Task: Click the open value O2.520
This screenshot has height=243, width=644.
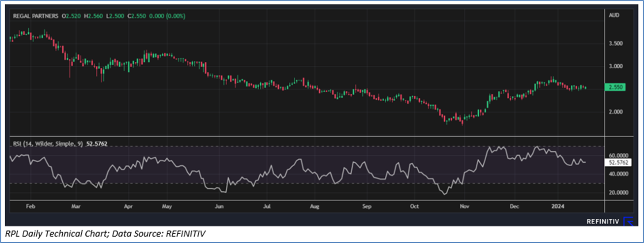Action: click(71, 16)
